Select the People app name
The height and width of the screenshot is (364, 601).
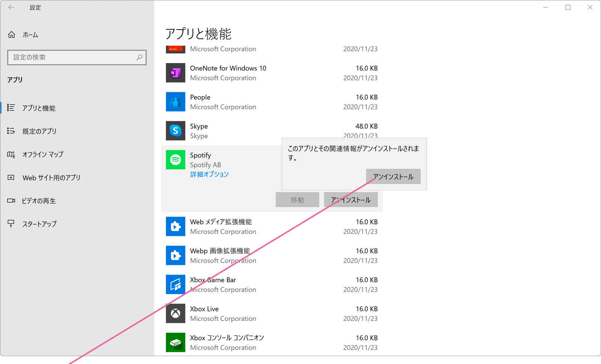coord(200,97)
